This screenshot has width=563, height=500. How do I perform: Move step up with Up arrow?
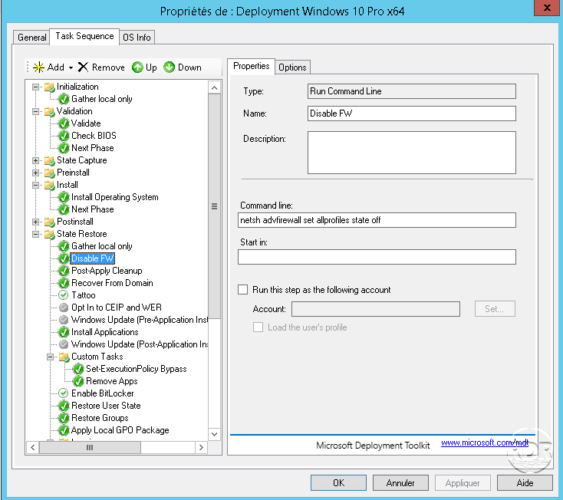click(x=137, y=67)
